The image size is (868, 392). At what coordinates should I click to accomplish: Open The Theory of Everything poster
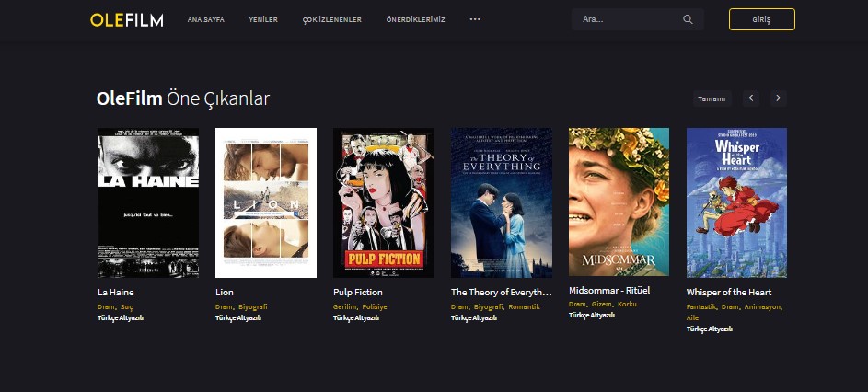tap(502, 202)
